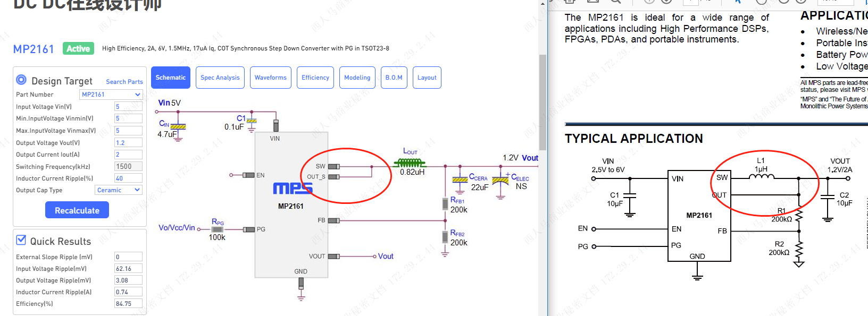Edit the Output Current Iout(A) field
The image size is (868, 316).
128,155
